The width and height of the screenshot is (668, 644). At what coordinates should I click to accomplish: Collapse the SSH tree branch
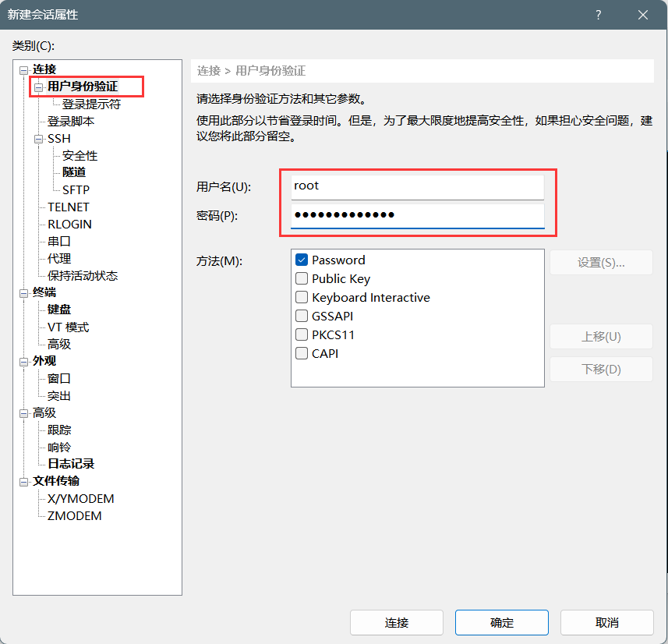[x=37, y=138]
